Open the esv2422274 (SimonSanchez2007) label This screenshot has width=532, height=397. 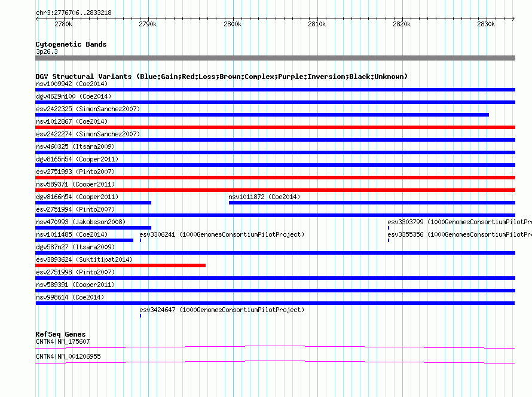[88, 134]
